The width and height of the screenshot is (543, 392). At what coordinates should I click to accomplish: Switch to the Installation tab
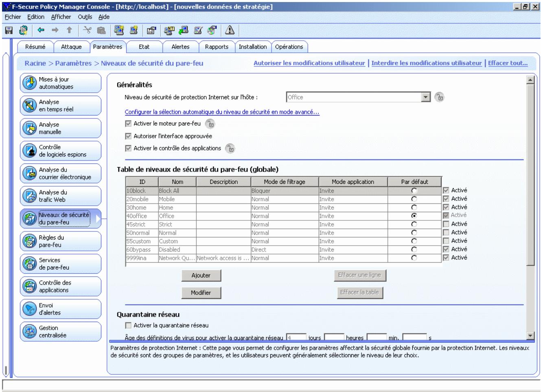pos(253,47)
